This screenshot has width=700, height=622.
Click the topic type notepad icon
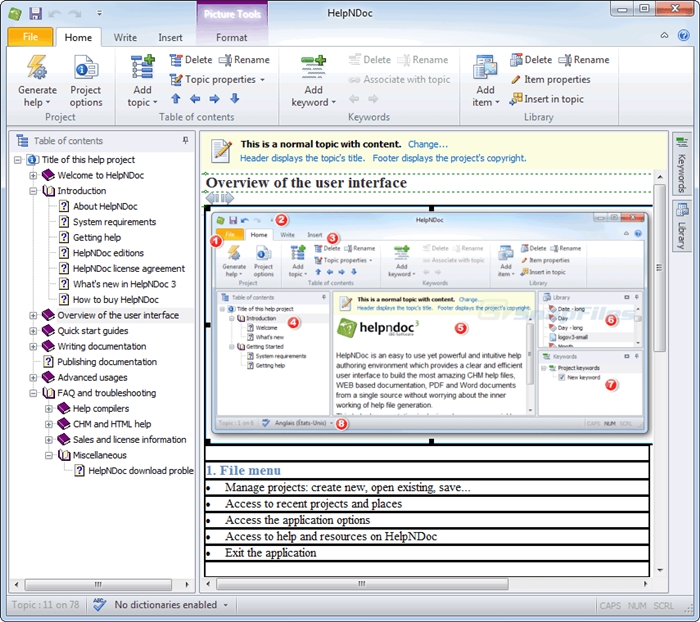221,151
